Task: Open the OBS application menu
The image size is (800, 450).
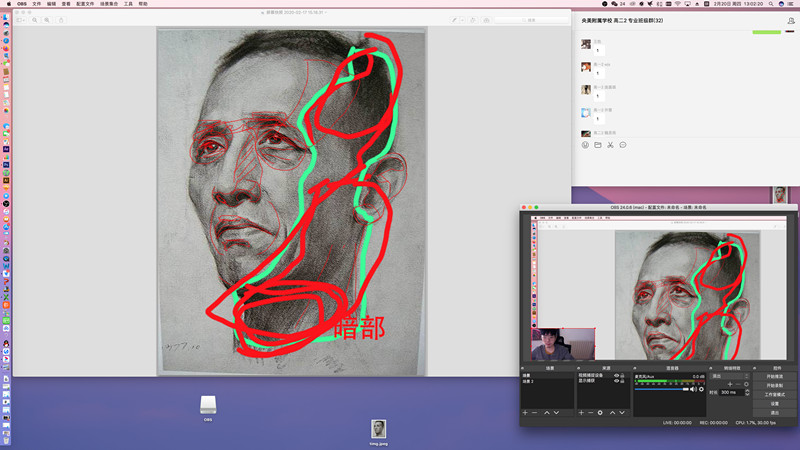Action: coord(22,4)
